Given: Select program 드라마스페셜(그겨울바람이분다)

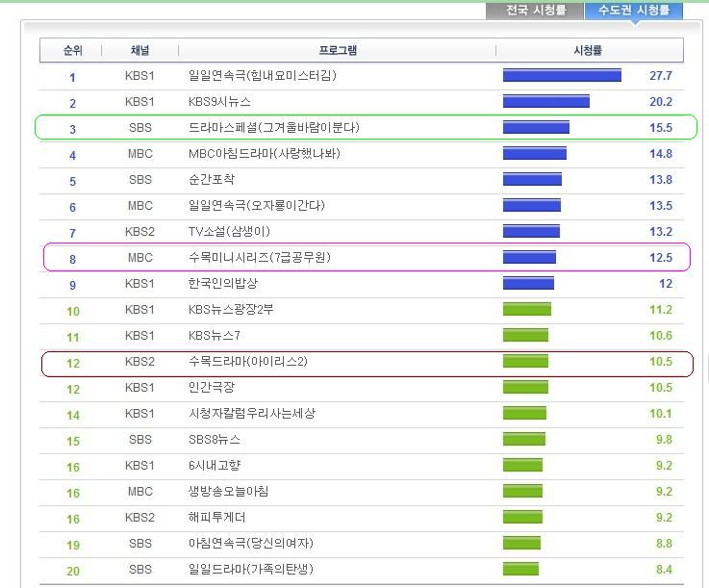Looking at the screenshot, I should pyautogui.click(x=273, y=128).
